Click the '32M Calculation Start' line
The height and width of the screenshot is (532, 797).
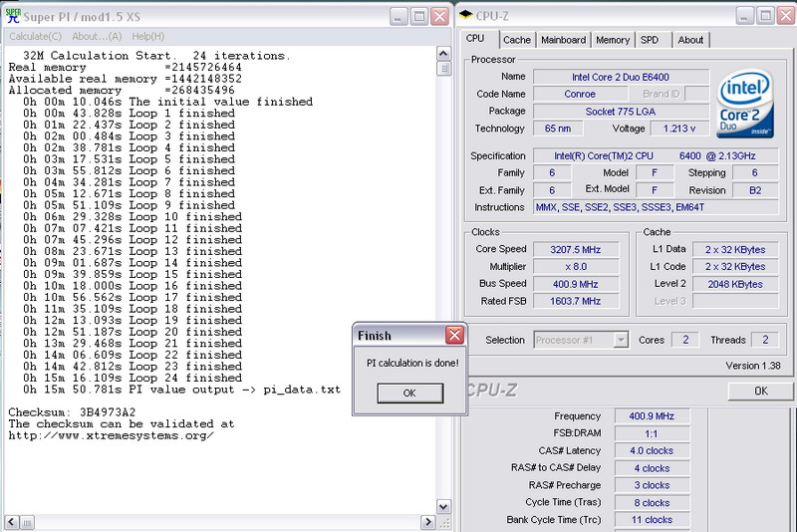click(156, 56)
